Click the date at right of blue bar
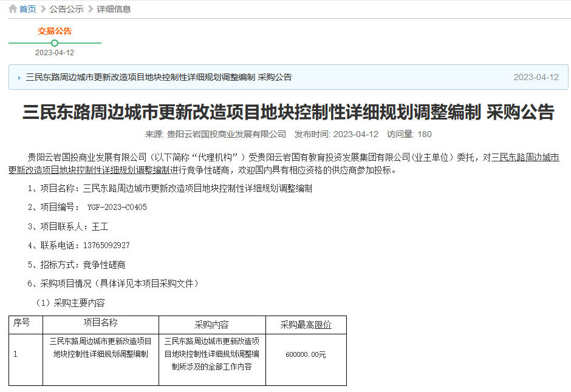 [536, 77]
